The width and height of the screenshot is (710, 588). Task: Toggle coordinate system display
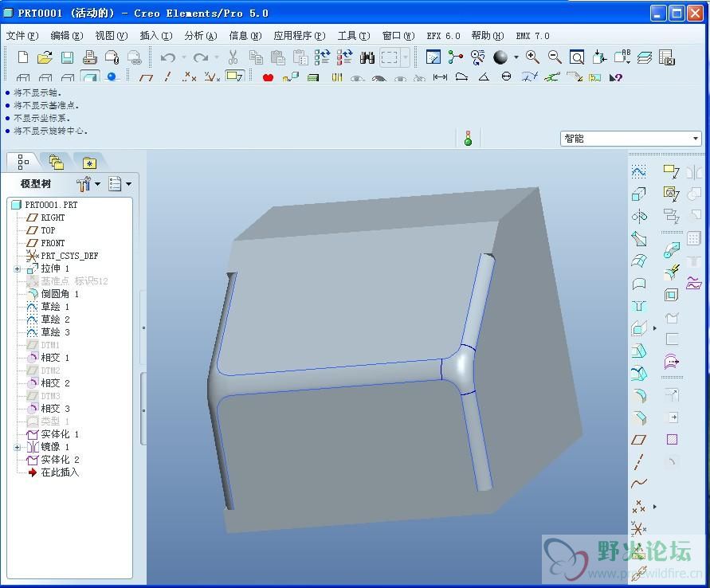(x=212, y=77)
